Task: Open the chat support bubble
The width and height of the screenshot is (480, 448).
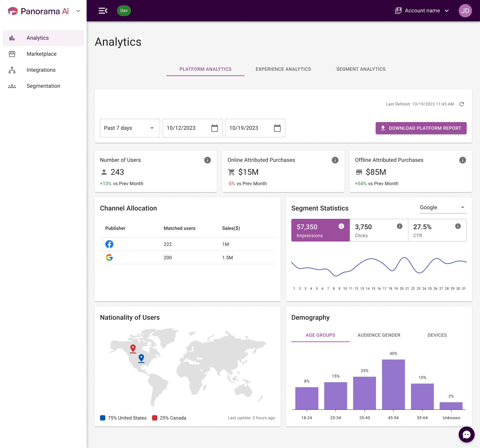Action: click(466, 435)
